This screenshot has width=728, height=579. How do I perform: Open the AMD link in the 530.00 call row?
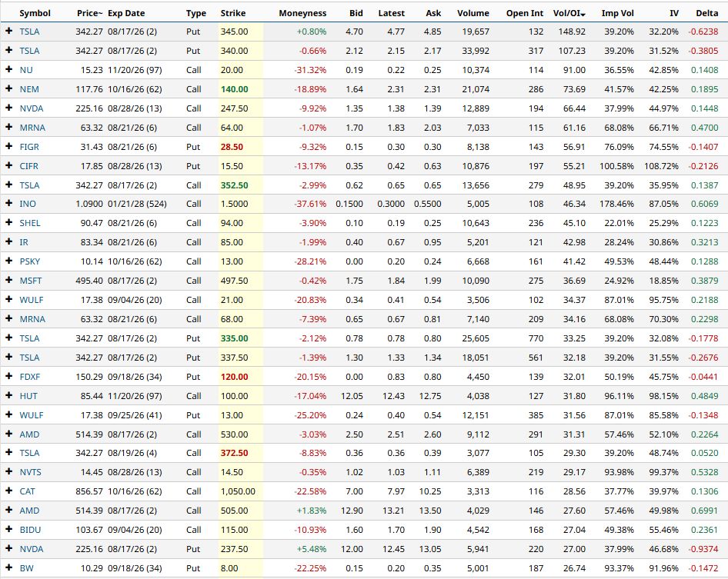point(29,434)
